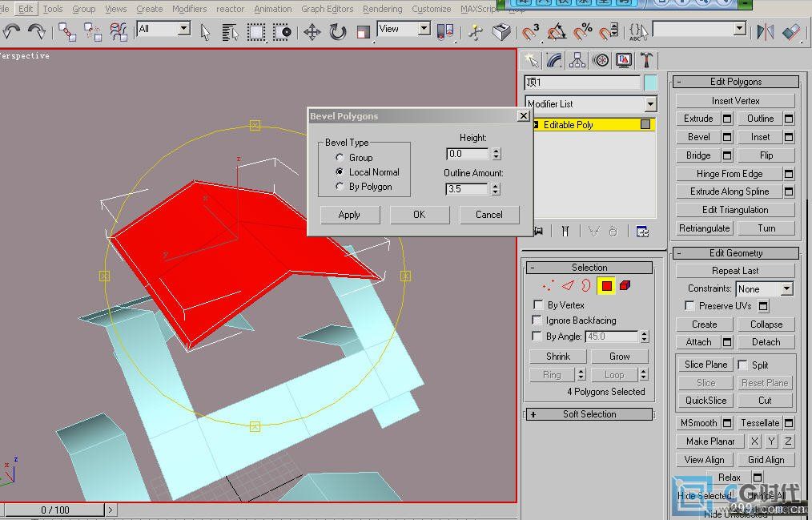
Task: Click the Mirror Selected Objects icon
Action: tap(766, 32)
